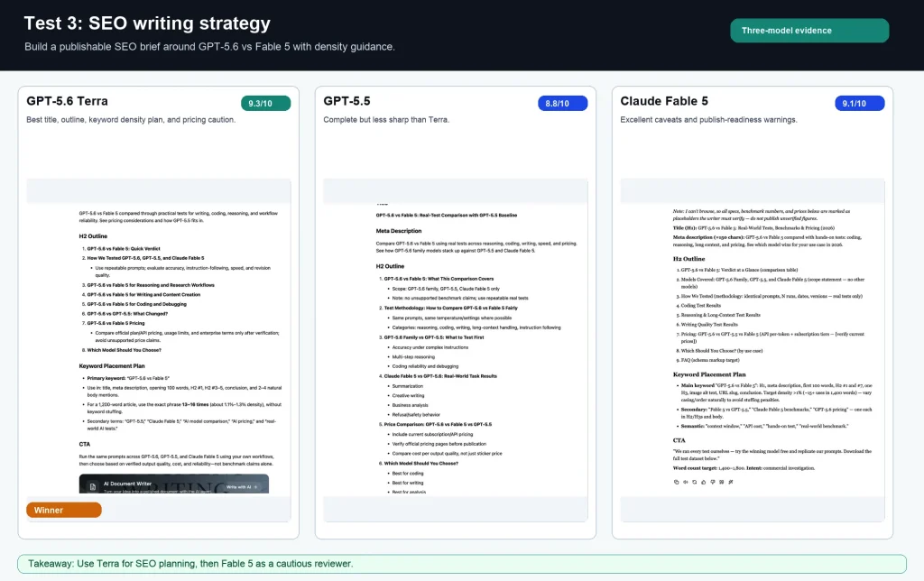Image resolution: width=924 pixels, height=581 pixels.
Task: Click Primary keyword bullet in Terra screenshot
Action: coord(128,378)
